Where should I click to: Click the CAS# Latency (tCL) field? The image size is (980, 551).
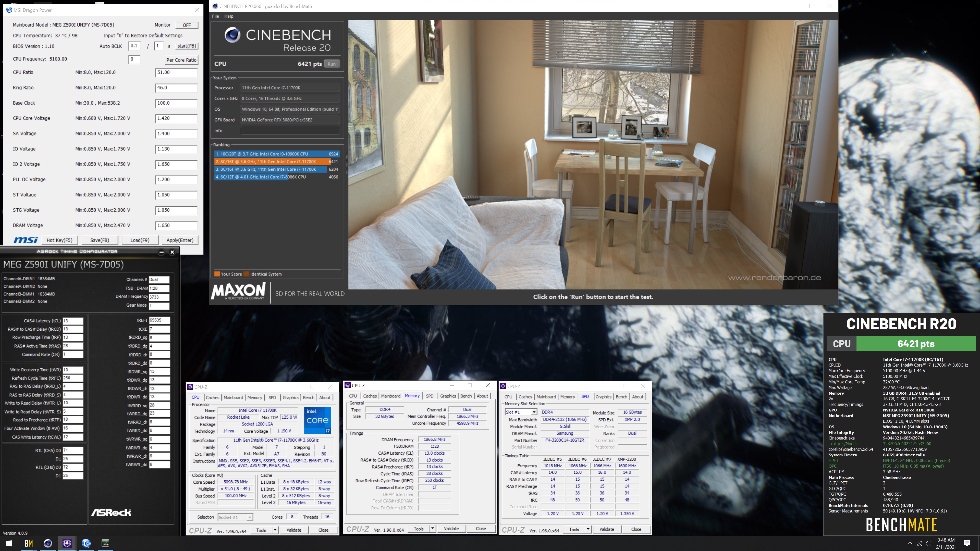point(73,321)
